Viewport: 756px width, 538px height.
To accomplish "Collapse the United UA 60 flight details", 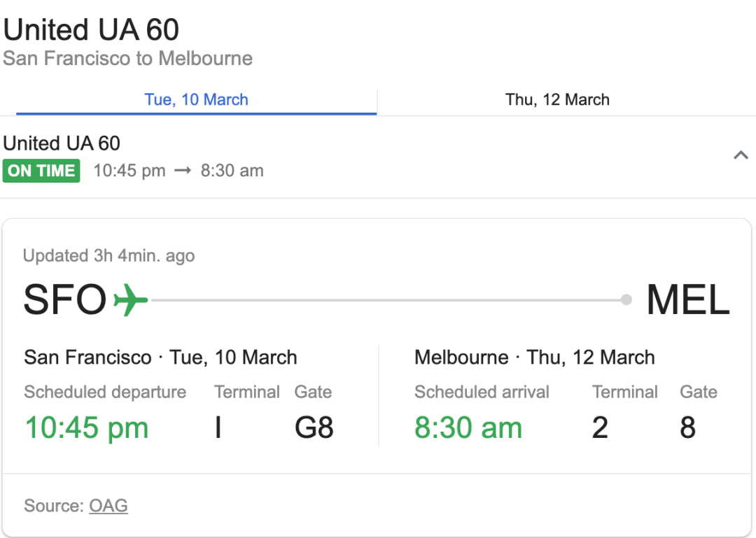I will pyautogui.click(x=741, y=155).
